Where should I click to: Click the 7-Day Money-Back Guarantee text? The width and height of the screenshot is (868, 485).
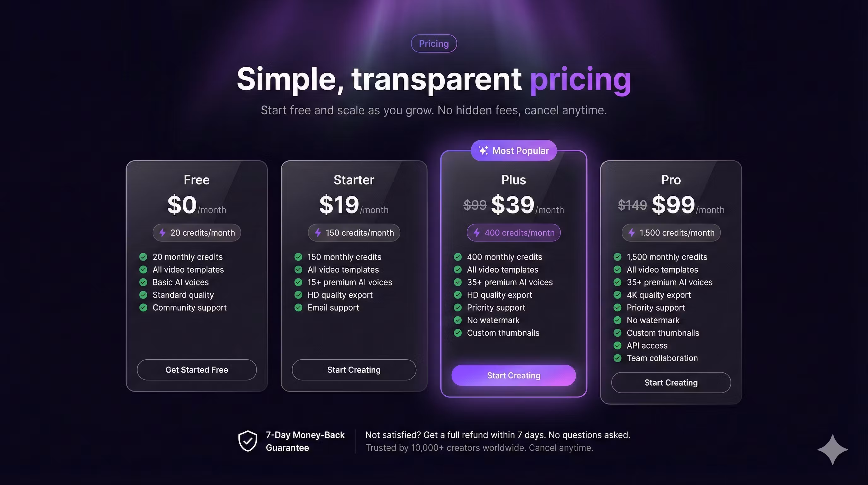[x=305, y=441]
